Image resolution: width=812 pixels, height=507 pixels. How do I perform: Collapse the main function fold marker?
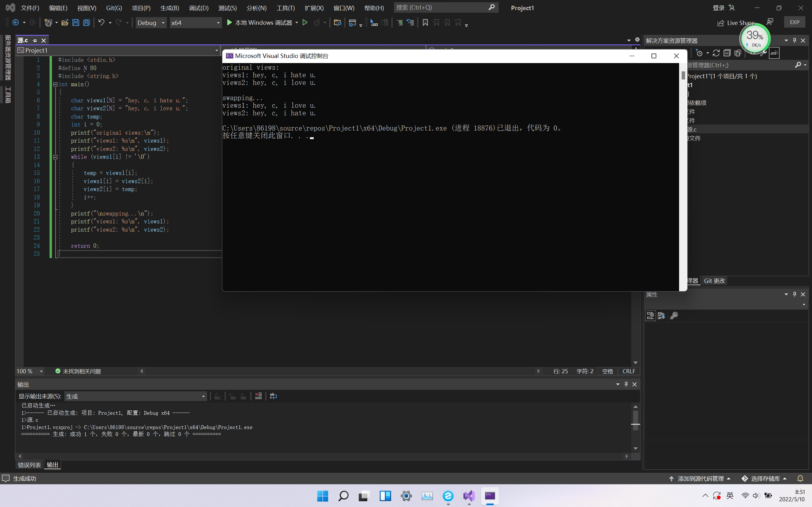pyautogui.click(x=56, y=85)
